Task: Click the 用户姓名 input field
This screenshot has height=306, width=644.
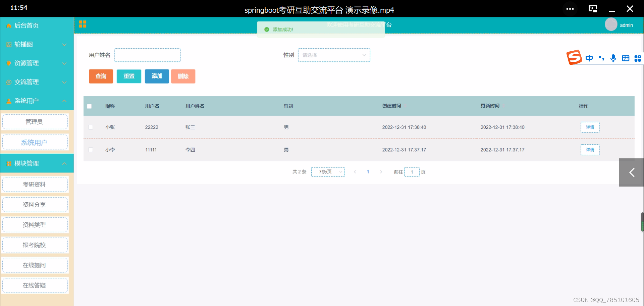Action: click(147, 55)
